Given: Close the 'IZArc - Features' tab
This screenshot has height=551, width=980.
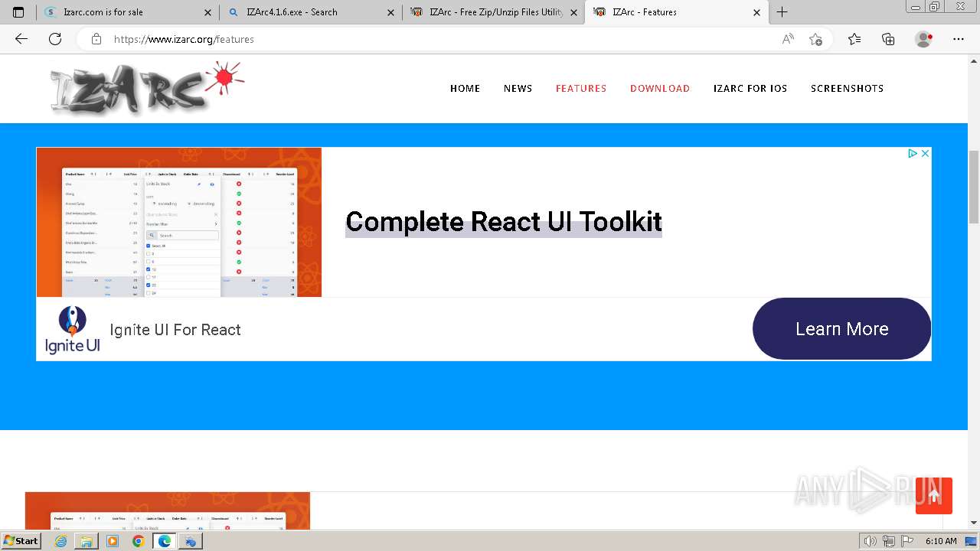Looking at the screenshot, I should click(x=756, y=12).
